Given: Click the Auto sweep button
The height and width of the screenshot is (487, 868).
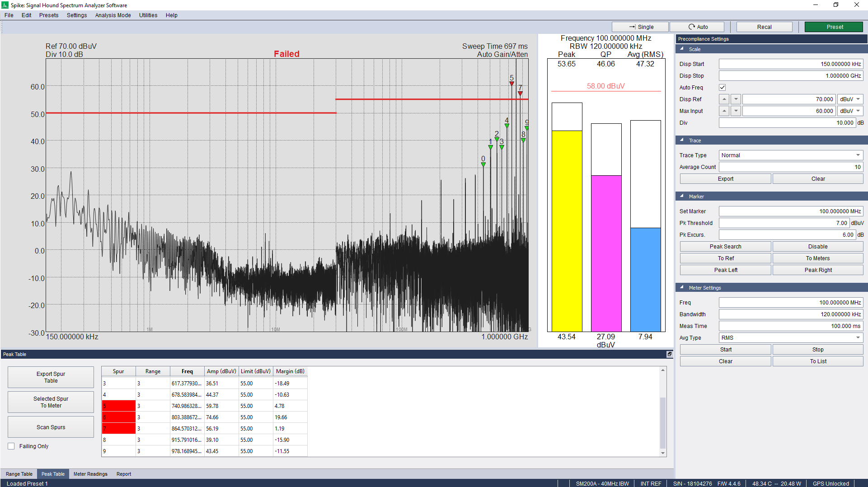Looking at the screenshot, I should pos(697,27).
